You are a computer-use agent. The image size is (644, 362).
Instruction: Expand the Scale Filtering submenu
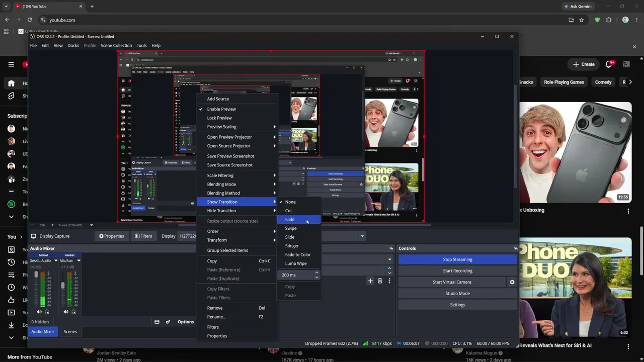coord(236,175)
